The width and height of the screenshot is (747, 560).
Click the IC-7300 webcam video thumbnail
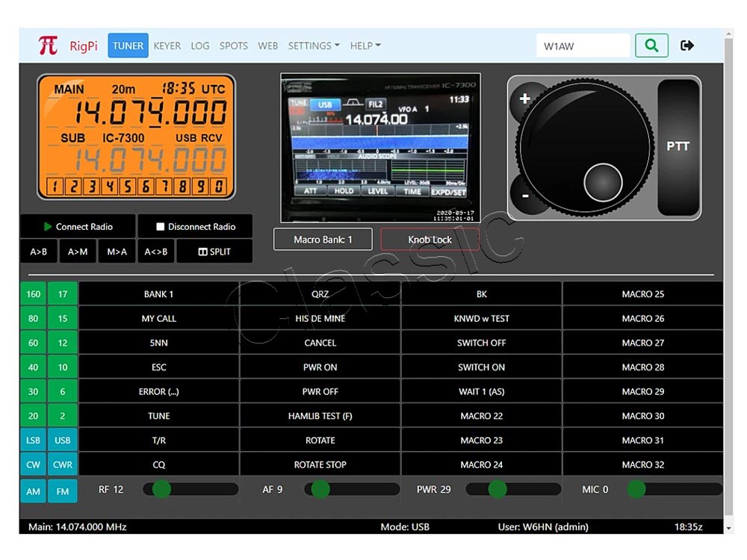point(381,148)
